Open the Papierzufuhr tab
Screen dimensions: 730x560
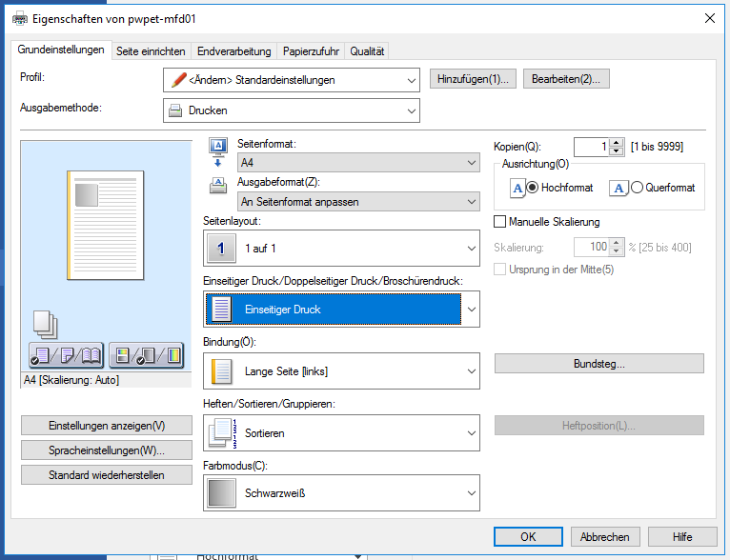(312, 51)
